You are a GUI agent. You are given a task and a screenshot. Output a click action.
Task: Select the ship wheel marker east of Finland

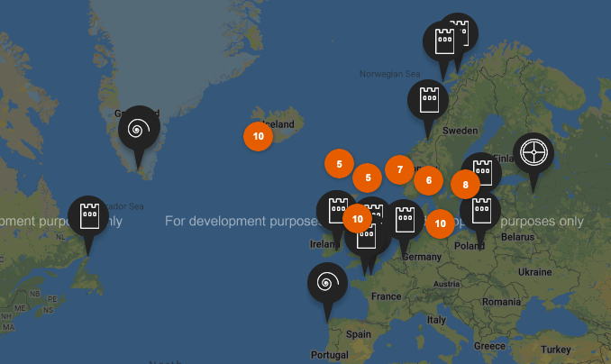pyautogui.click(x=533, y=153)
